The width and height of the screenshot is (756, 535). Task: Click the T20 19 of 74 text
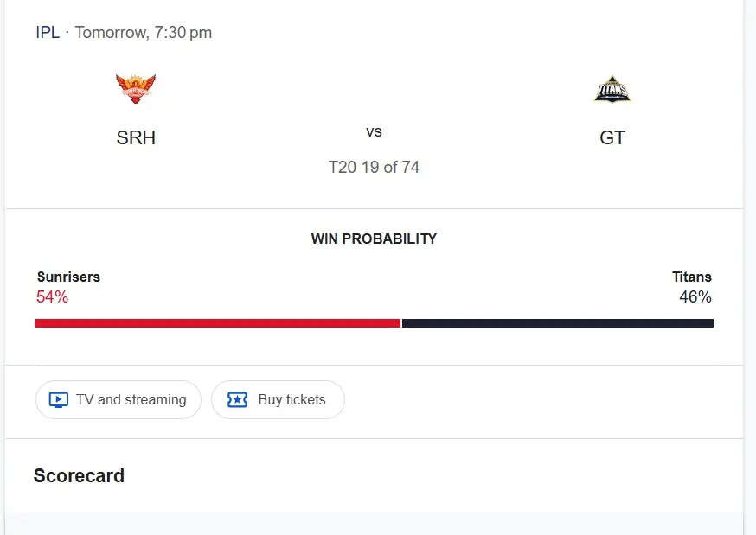click(x=374, y=168)
